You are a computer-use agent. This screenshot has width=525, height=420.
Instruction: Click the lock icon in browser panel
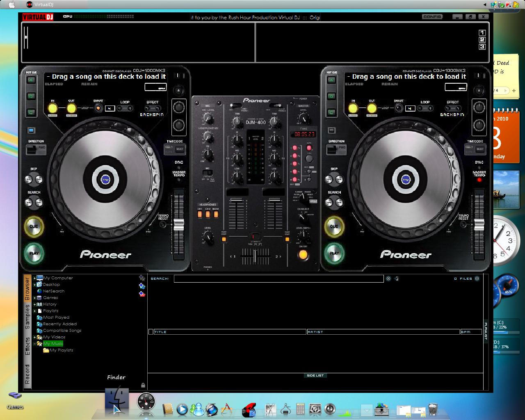[x=143, y=385]
